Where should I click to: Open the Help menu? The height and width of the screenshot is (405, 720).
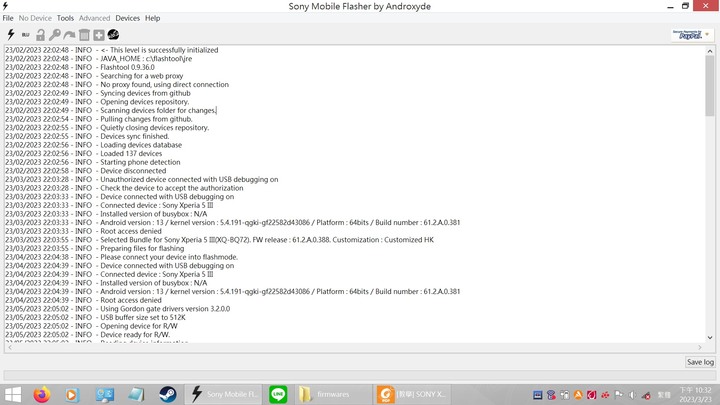pos(152,18)
